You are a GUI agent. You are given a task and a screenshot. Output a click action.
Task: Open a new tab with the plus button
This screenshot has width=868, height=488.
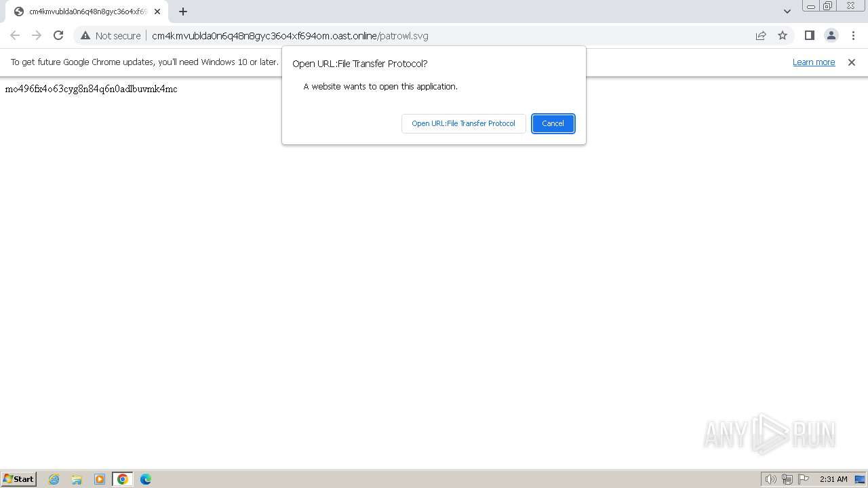coord(183,12)
